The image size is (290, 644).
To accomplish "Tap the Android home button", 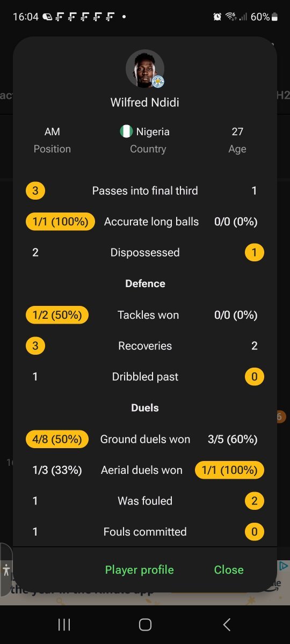I will (145, 624).
